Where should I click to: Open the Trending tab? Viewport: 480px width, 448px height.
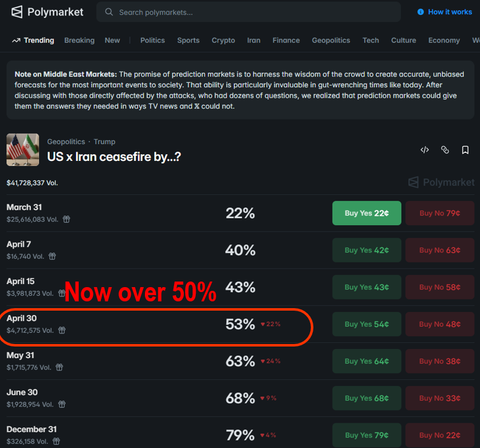click(33, 40)
